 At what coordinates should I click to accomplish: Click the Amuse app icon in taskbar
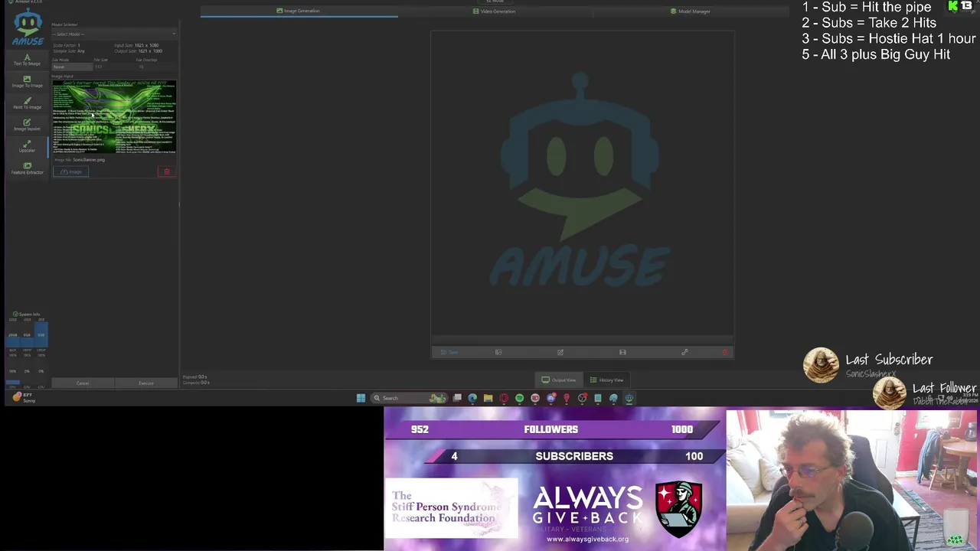click(x=629, y=398)
